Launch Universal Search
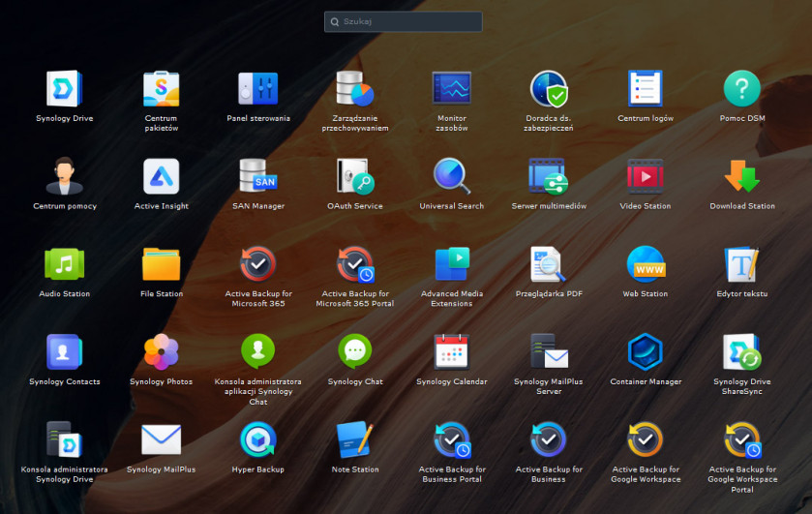 tap(452, 176)
